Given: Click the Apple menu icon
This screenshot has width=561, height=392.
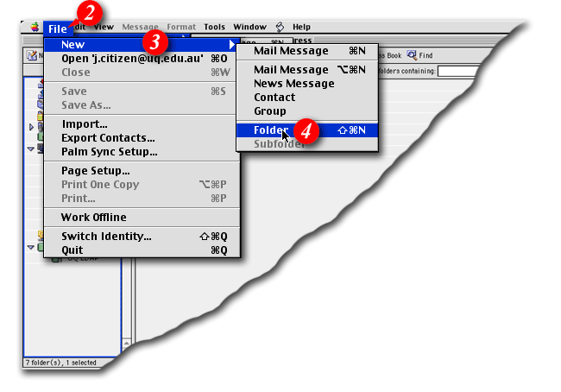Looking at the screenshot, I should coord(35,28).
